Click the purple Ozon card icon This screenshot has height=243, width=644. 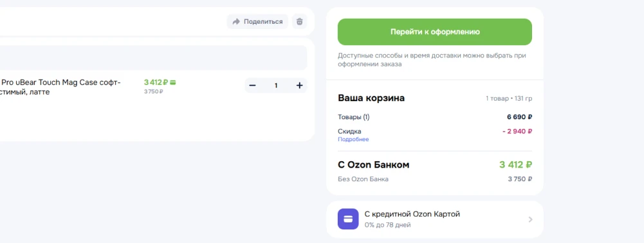[x=348, y=219]
